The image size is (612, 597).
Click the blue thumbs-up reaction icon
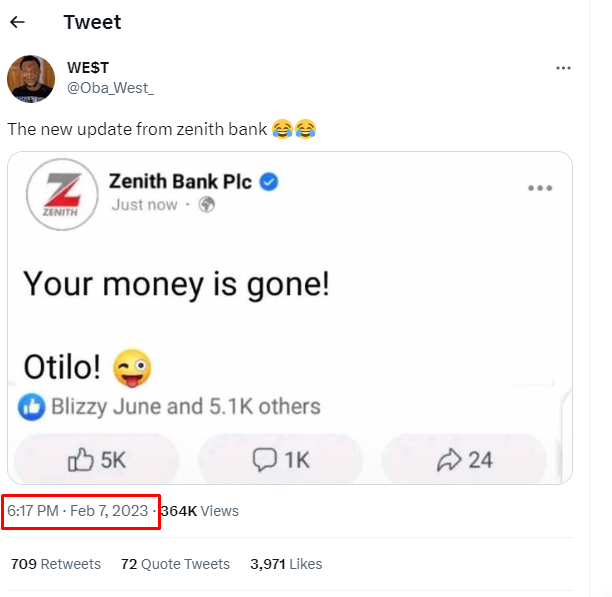coord(31,407)
